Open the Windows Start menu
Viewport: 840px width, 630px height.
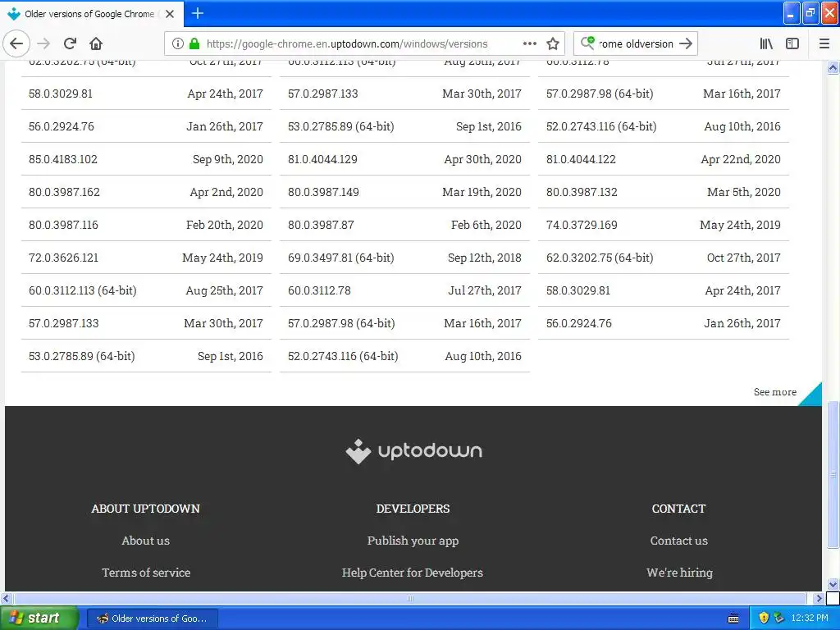click(x=39, y=619)
